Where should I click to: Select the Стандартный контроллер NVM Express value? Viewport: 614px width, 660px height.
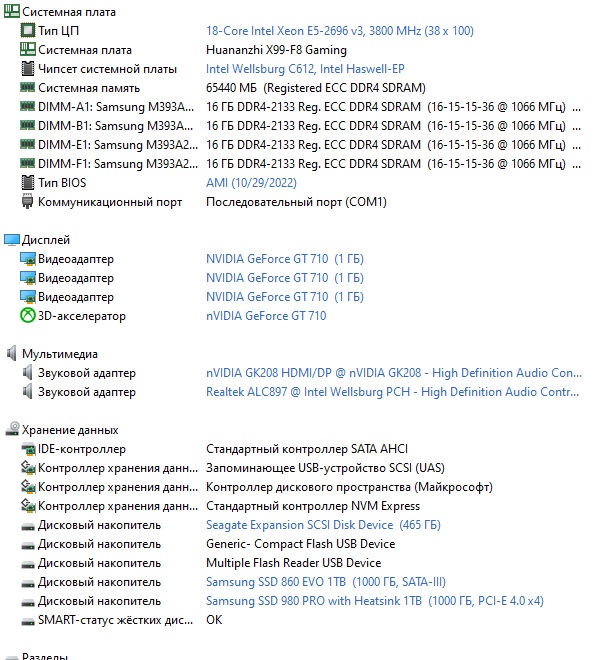(313, 506)
